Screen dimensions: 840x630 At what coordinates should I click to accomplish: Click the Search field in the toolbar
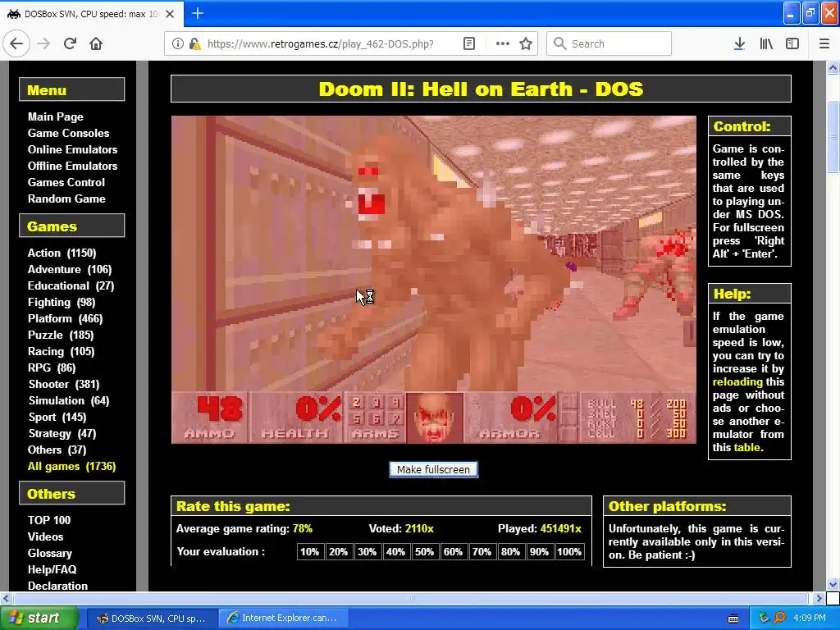pos(609,43)
